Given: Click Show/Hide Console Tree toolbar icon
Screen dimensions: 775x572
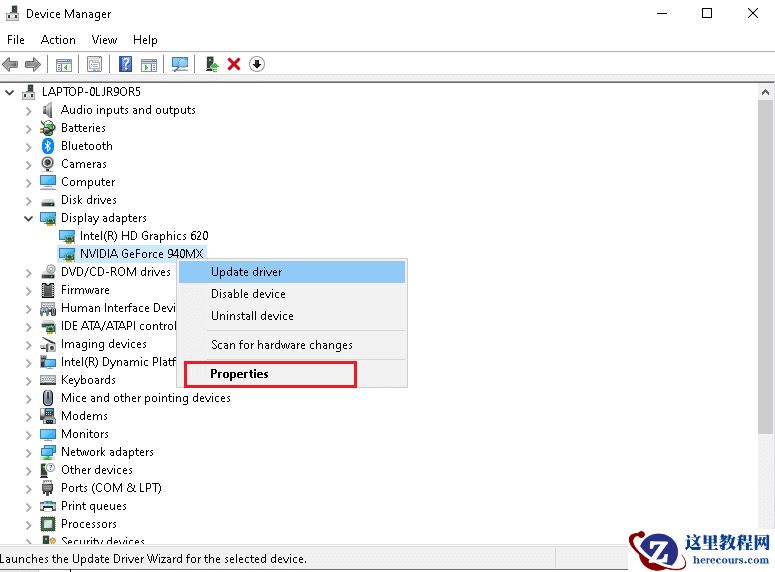Looking at the screenshot, I should pyautogui.click(x=64, y=64).
